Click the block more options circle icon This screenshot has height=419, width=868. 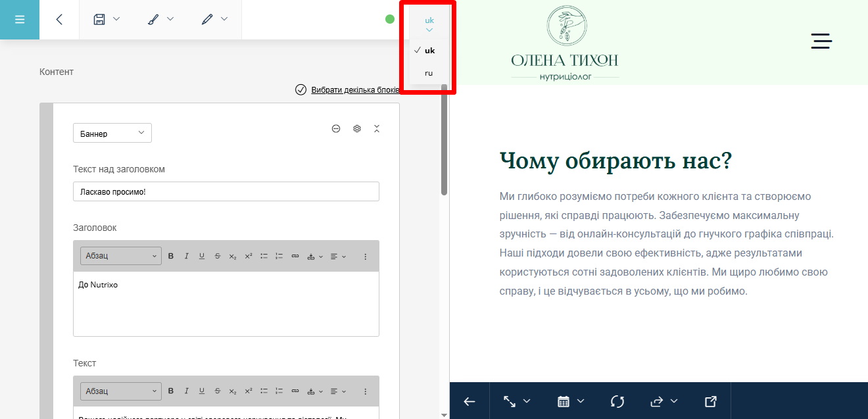click(x=336, y=129)
